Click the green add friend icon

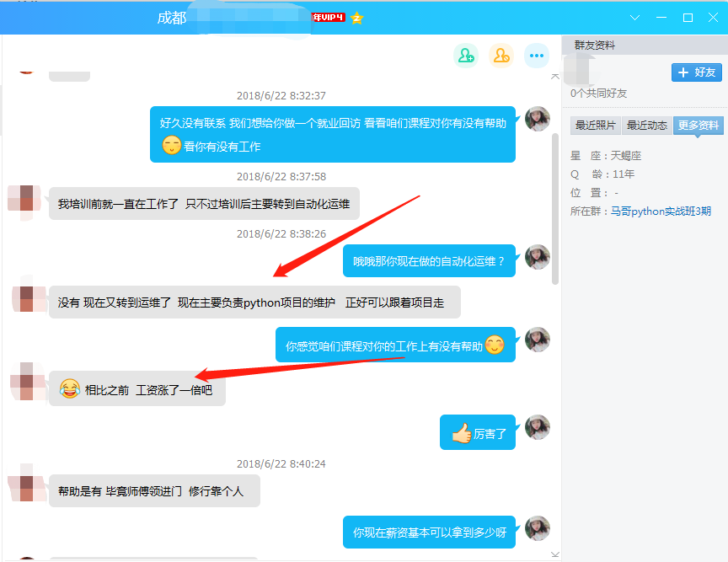click(465, 56)
